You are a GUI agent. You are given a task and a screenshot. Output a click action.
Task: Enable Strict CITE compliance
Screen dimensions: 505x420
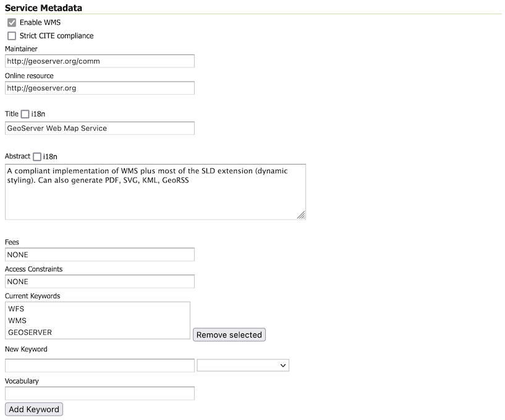click(x=12, y=36)
